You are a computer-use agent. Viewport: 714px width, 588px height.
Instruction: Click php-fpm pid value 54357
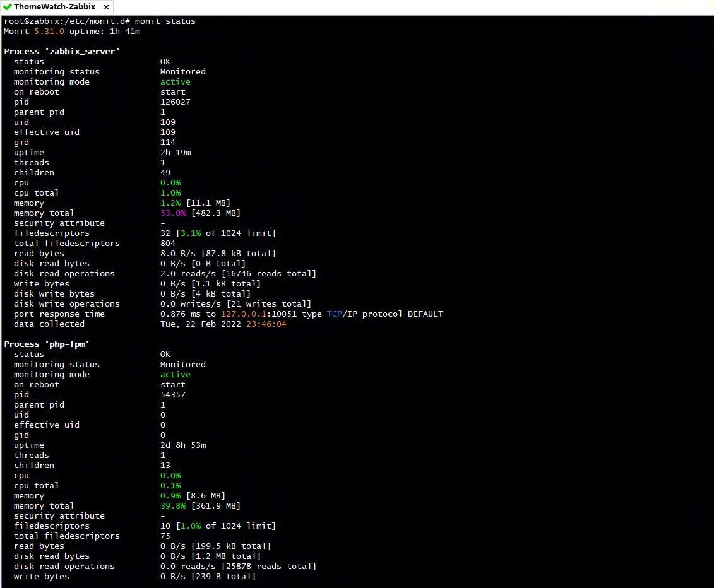173,395
